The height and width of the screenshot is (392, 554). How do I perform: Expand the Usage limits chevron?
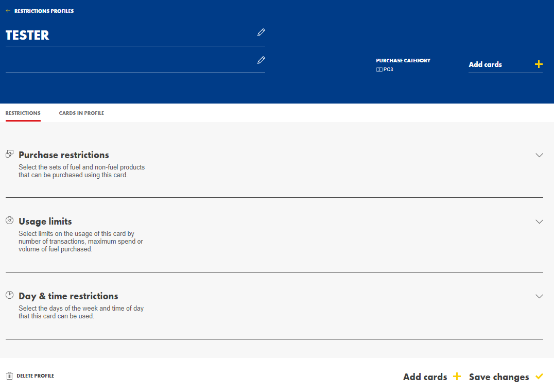click(539, 221)
